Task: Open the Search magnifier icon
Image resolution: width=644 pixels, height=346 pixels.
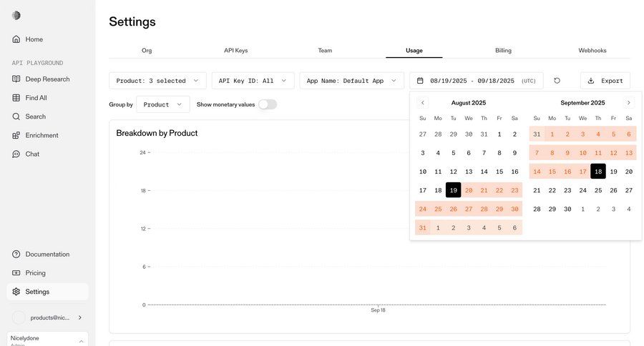Action: click(x=16, y=117)
